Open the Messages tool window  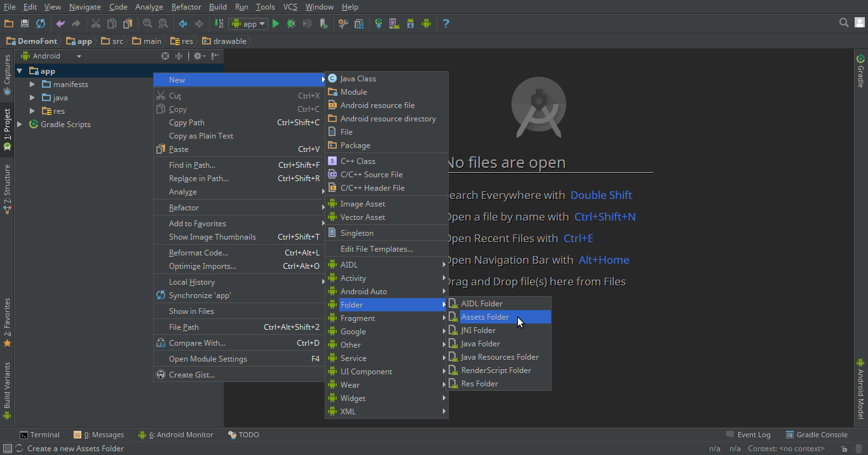pyautogui.click(x=99, y=435)
